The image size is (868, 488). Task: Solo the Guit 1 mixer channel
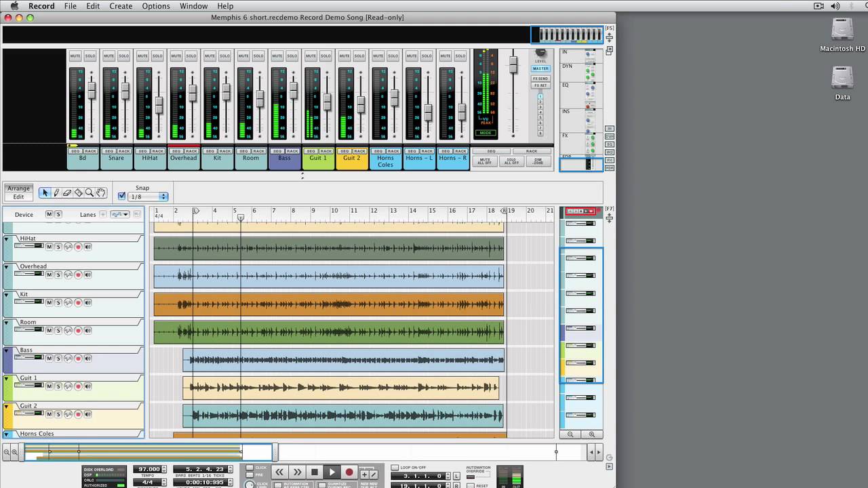click(x=325, y=56)
